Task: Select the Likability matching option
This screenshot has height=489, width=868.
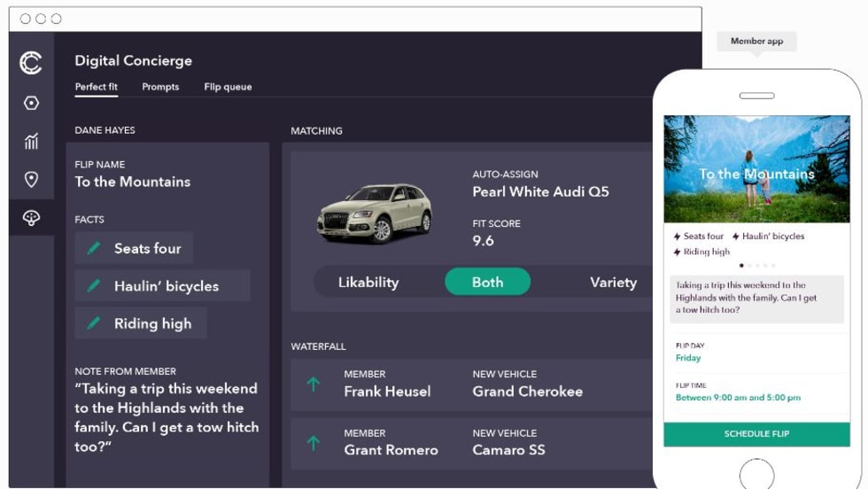Action: click(368, 283)
